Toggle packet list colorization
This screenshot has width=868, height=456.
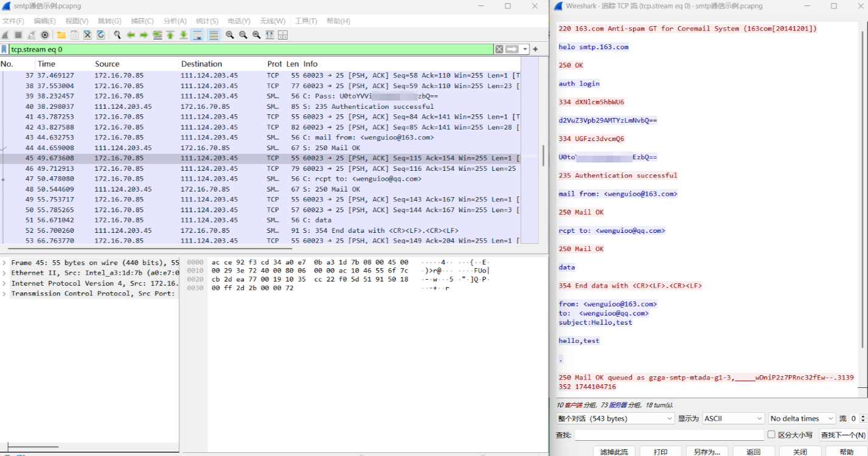point(214,35)
